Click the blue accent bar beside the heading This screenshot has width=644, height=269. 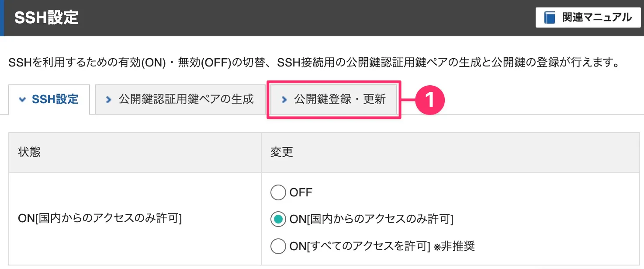tap(2, 18)
